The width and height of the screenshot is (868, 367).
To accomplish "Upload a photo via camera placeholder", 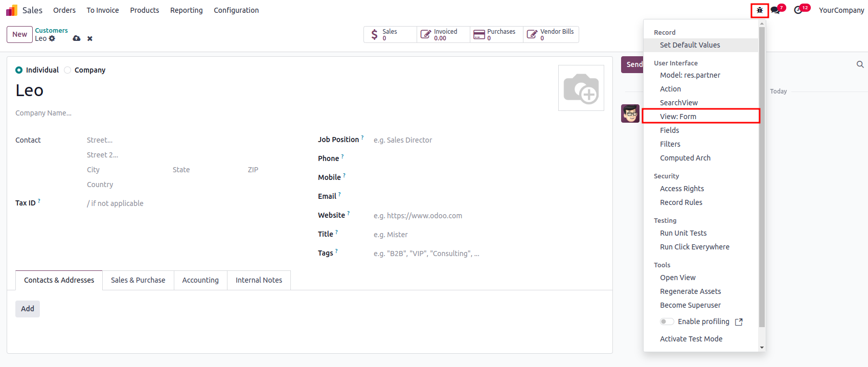I will (581, 88).
